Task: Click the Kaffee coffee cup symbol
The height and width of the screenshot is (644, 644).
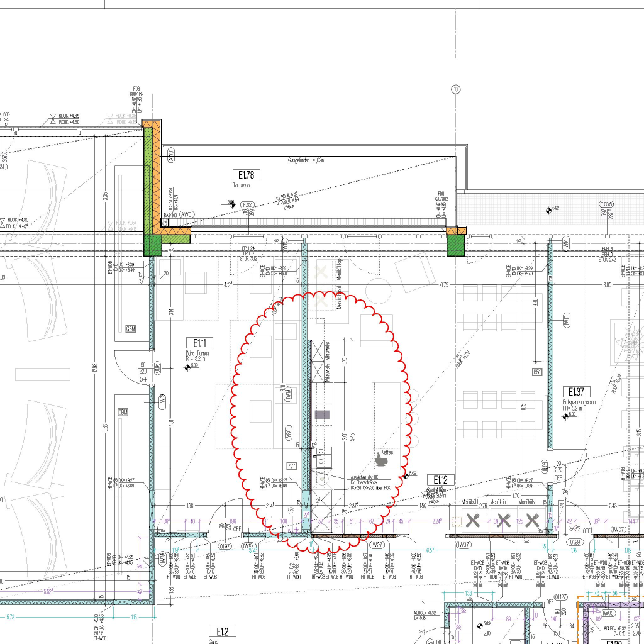Action: (x=380, y=460)
